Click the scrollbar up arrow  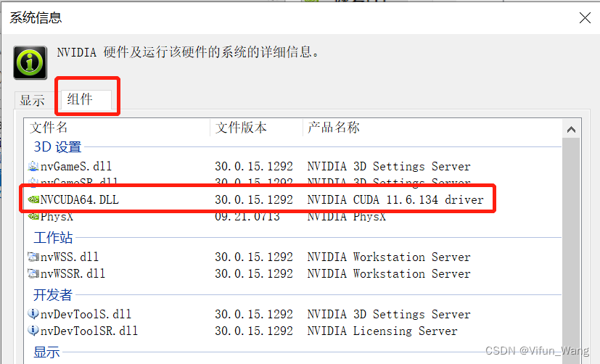(571, 130)
